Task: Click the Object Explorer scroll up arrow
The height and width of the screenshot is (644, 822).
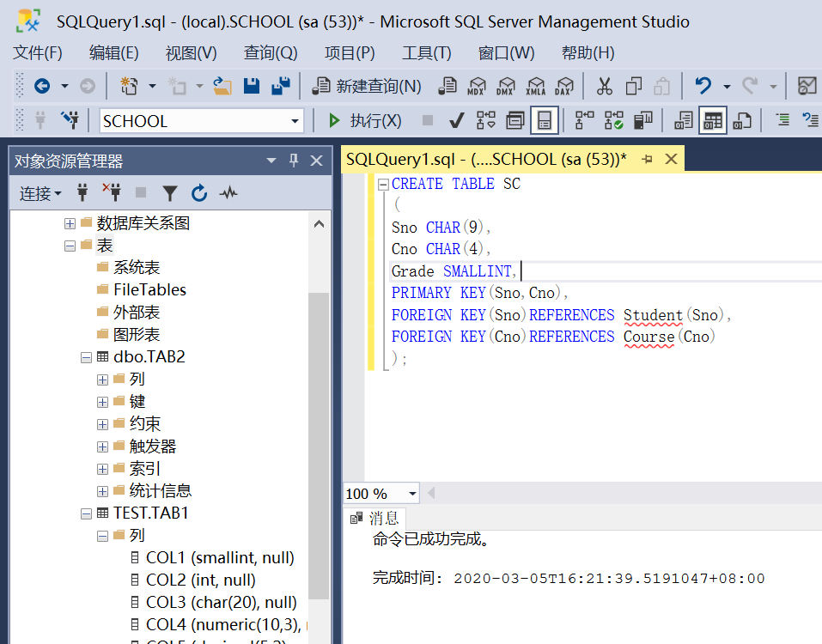Action: pyautogui.click(x=319, y=224)
